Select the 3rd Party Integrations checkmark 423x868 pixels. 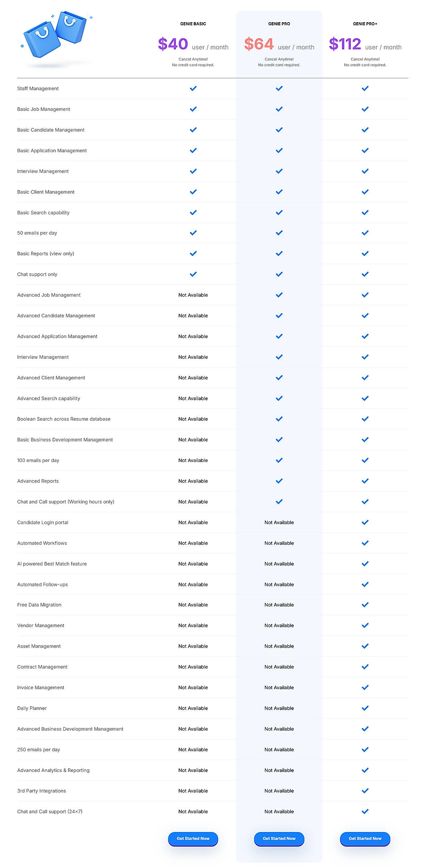365,790
